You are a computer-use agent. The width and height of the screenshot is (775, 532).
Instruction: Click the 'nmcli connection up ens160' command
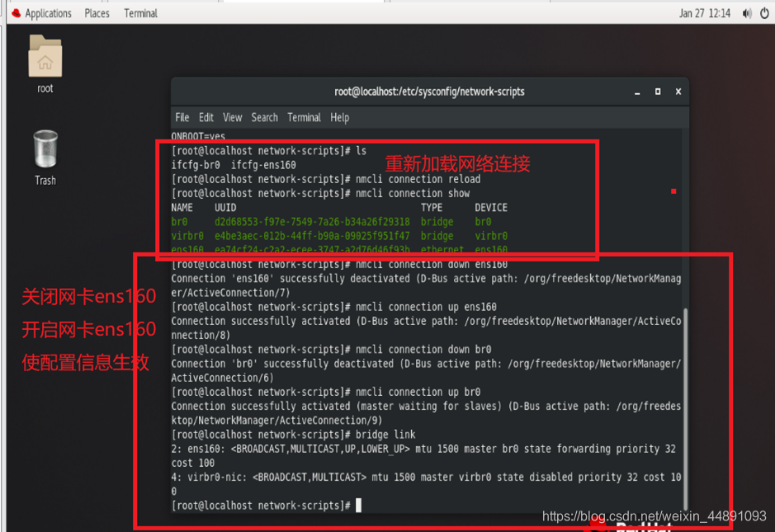(x=426, y=307)
